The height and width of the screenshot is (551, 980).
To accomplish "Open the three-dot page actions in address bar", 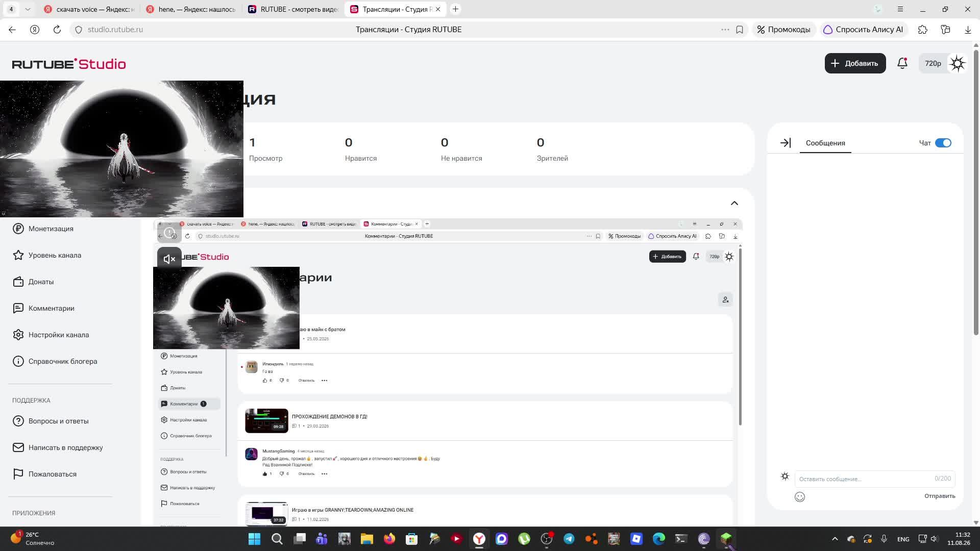I will (725, 30).
